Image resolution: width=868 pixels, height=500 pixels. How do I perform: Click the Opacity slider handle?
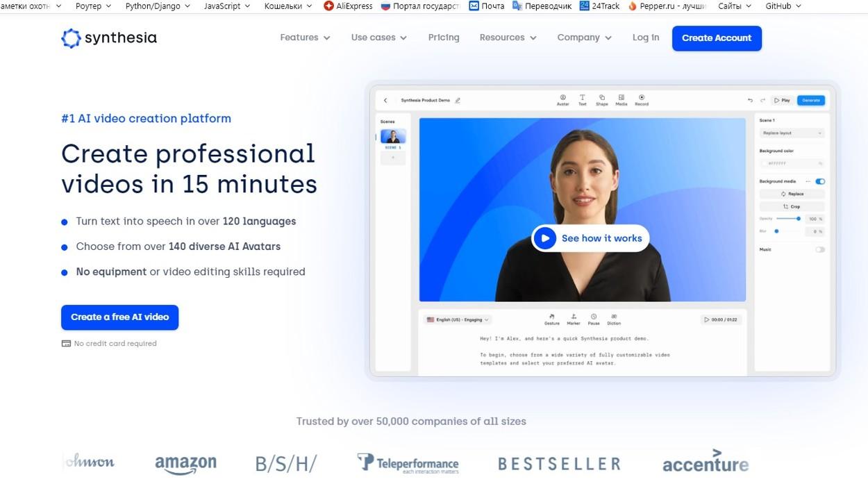pyautogui.click(x=799, y=219)
